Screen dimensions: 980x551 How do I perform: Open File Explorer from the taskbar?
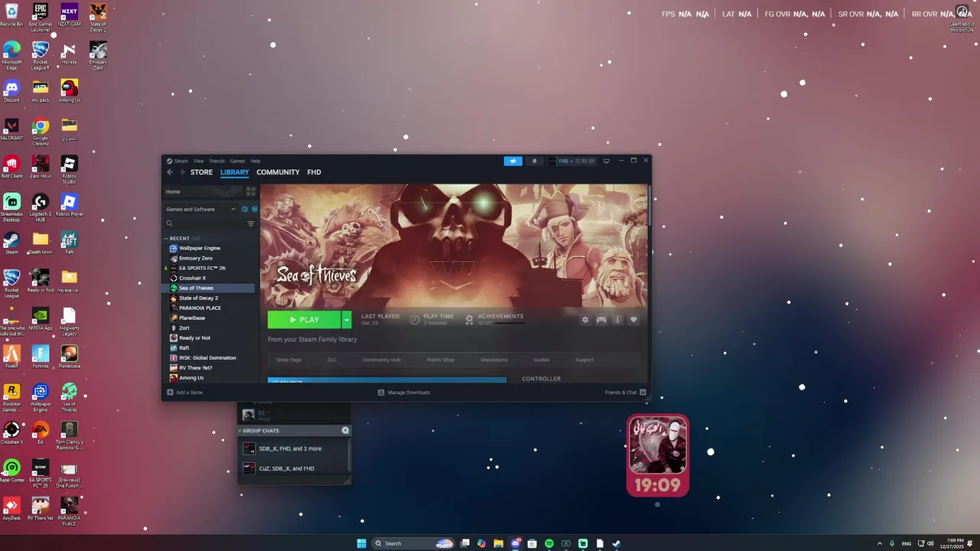498,543
